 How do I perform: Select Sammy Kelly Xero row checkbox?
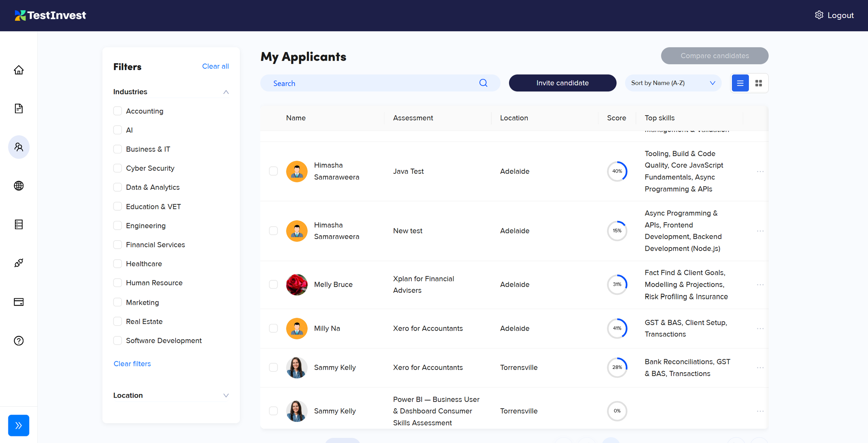[x=274, y=368]
